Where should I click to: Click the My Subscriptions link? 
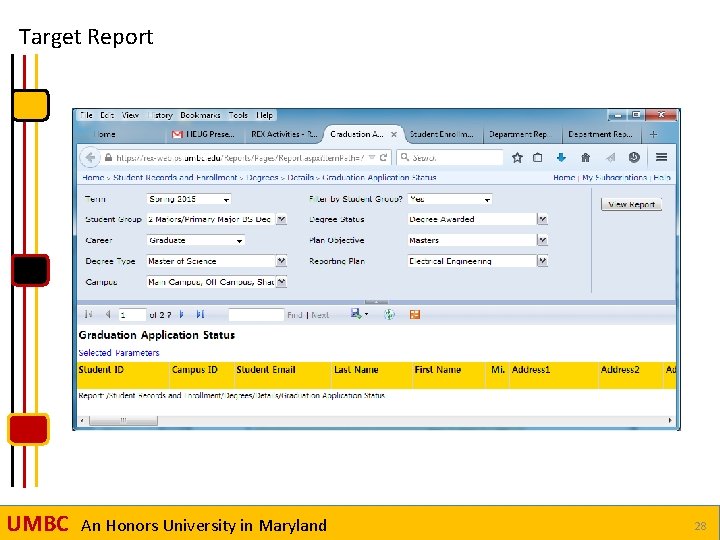[x=614, y=177]
